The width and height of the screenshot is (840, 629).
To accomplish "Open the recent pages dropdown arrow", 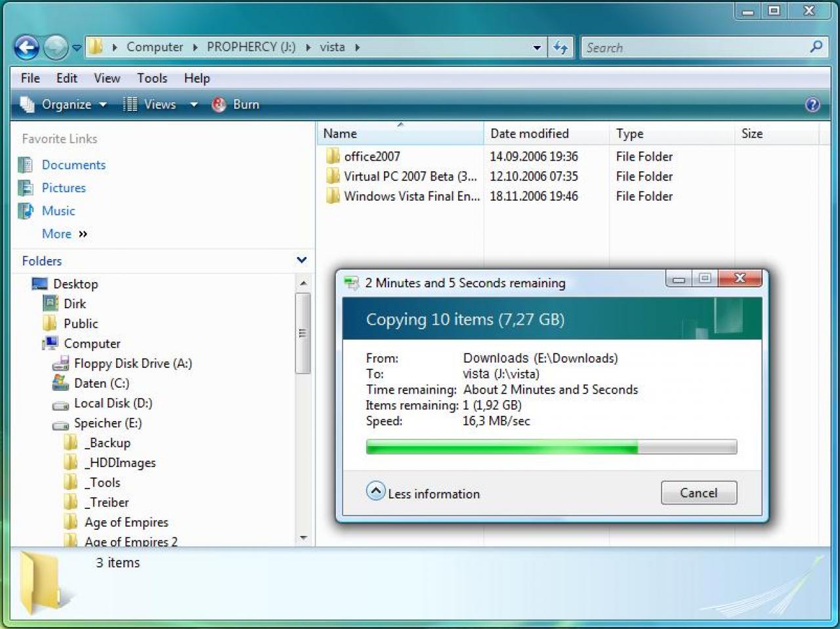I will [76, 48].
